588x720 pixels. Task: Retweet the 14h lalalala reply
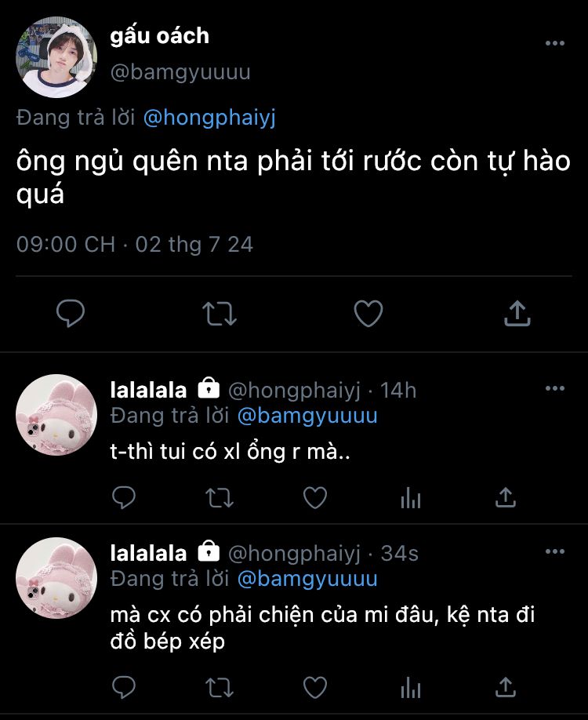pyautogui.click(x=220, y=498)
